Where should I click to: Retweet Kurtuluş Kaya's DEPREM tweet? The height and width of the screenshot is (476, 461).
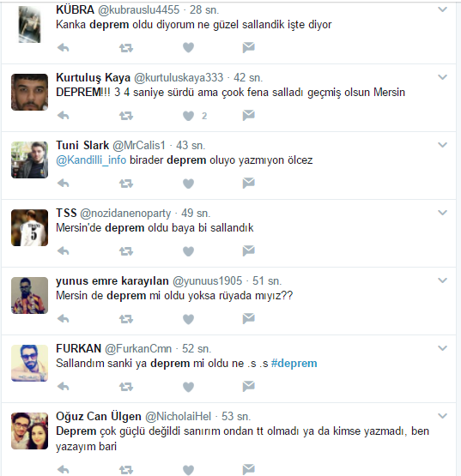[x=126, y=116]
